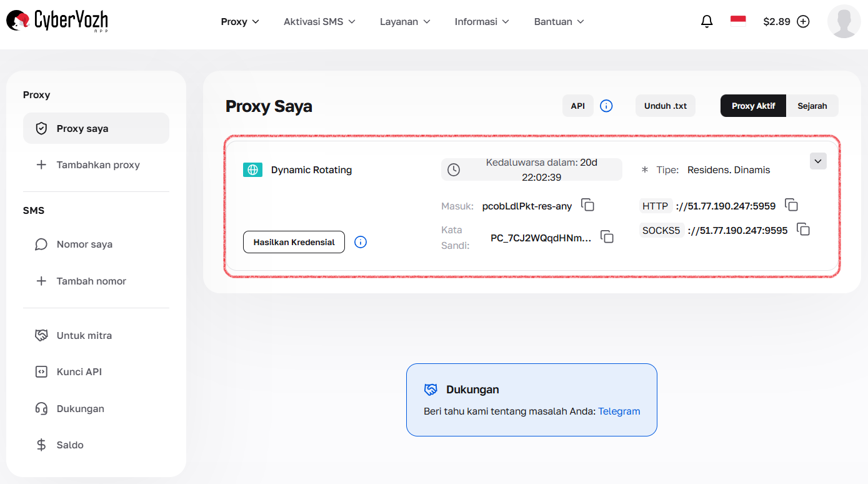Open the Bantuan dropdown
This screenshot has width=868, height=484.
click(558, 21)
